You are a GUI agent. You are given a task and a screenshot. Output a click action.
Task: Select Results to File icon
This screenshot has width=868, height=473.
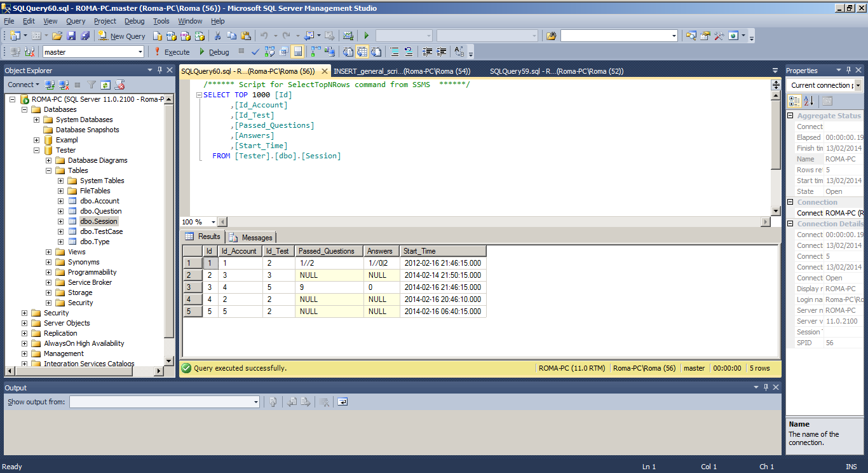376,51
